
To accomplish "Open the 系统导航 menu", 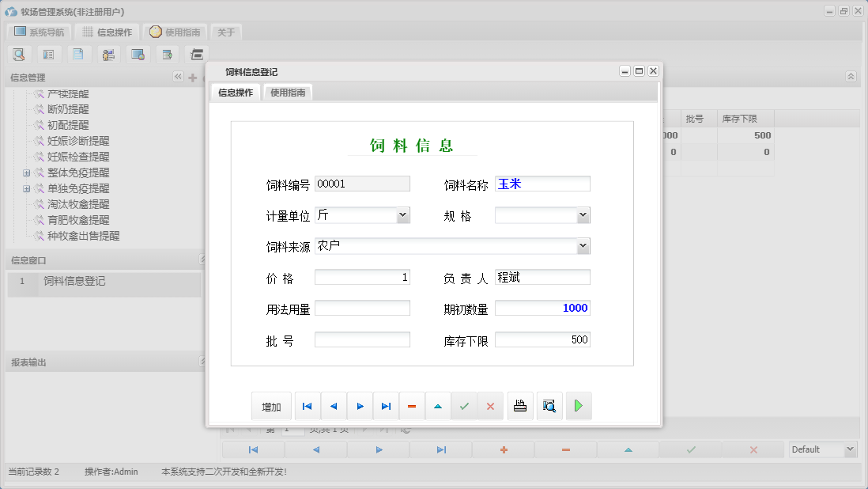I will click(38, 32).
